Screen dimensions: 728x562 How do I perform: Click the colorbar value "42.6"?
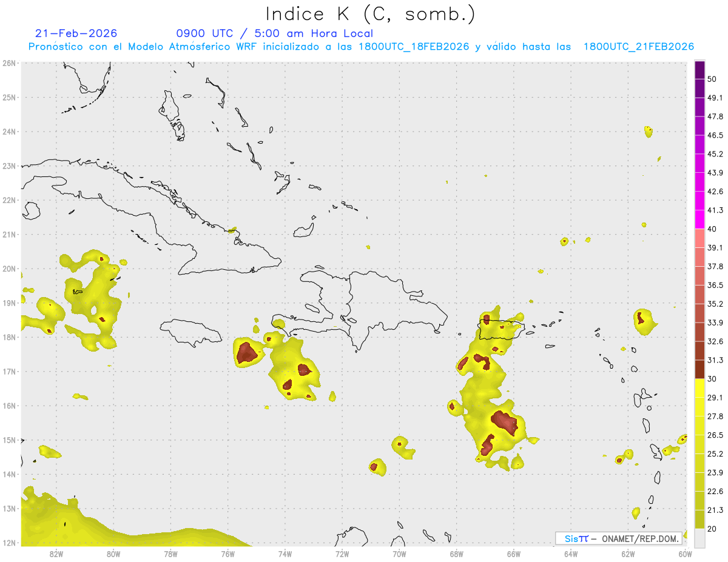coord(715,192)
